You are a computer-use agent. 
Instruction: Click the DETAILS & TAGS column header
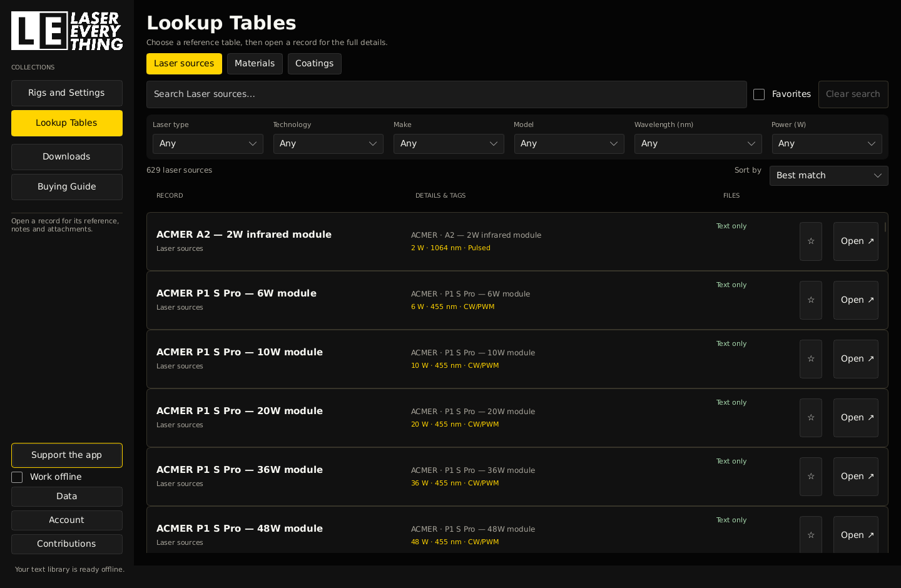tap(440, 196)
